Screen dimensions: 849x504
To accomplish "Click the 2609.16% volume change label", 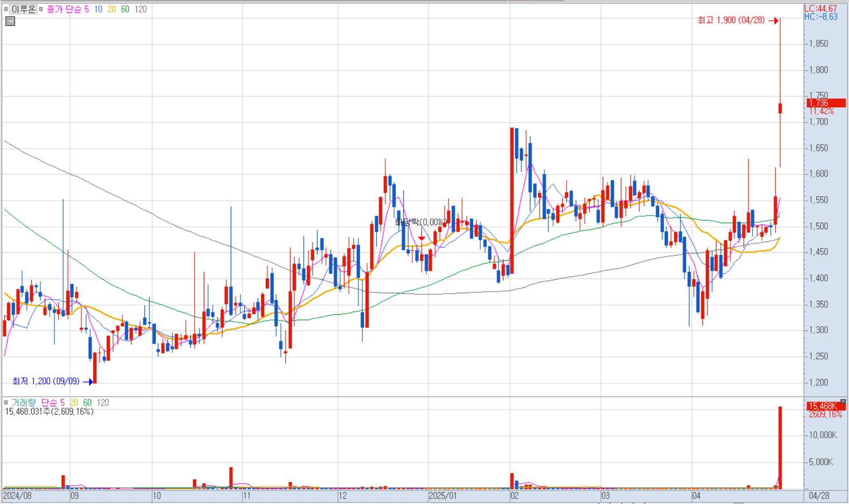I will pos(825,415).
